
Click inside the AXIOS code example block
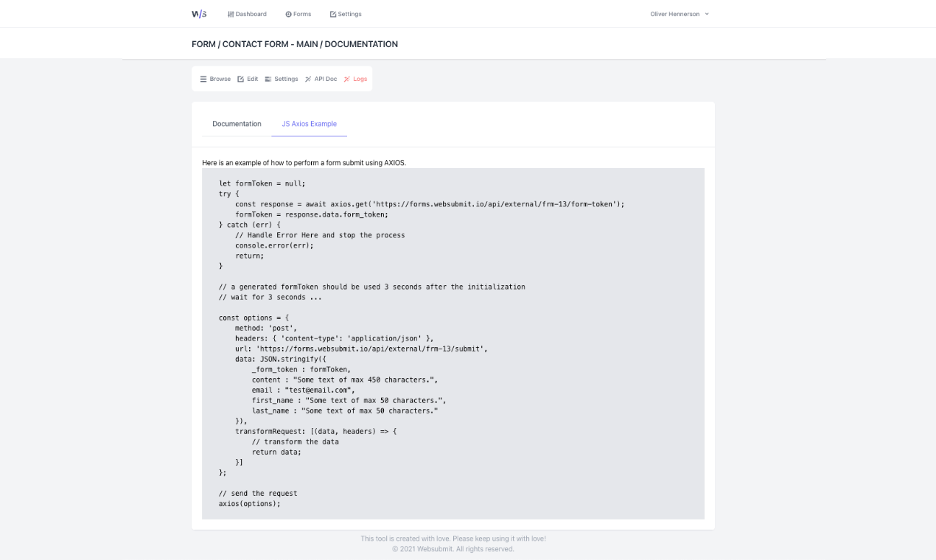453,343
